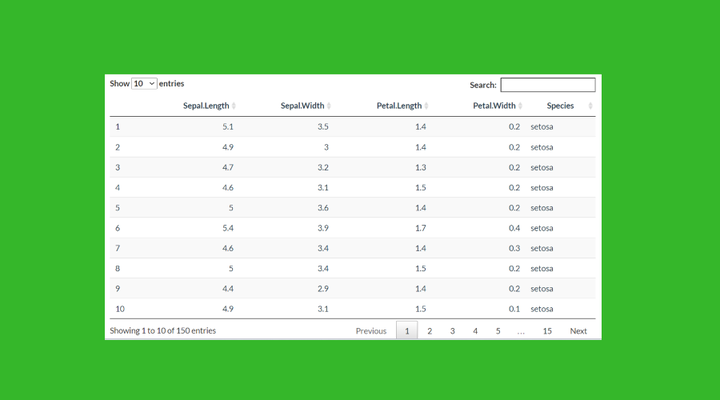This screenshot has height=400, width=720.
Task: Select table row 1 with Sepal.Length 5.1
Action: click(x=353, y=127)
